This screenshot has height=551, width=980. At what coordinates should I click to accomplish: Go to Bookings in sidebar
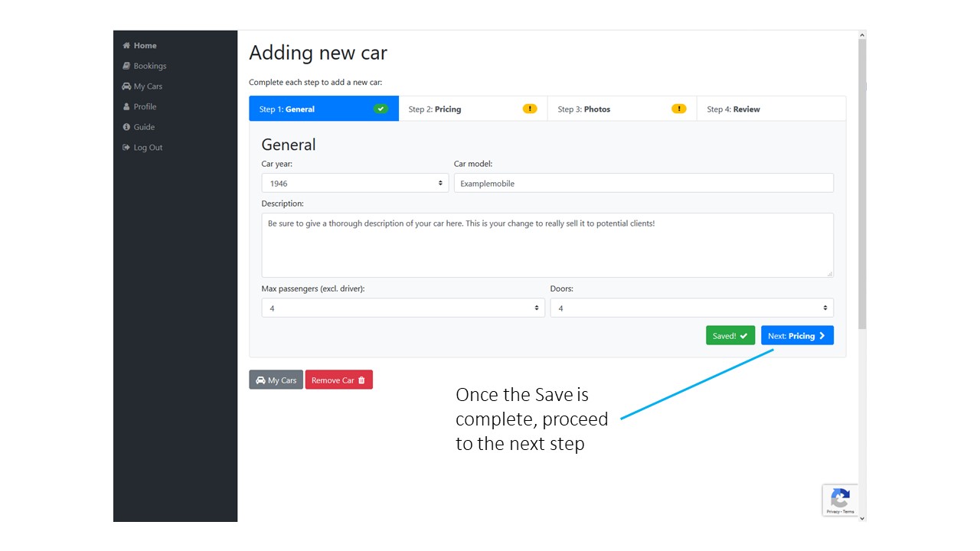144,66
